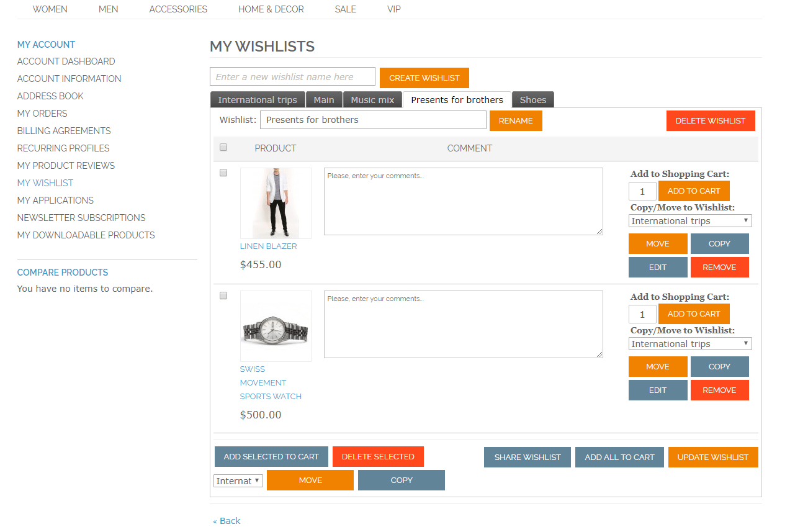Open the wishlist dropdown for the sports watch
790x532 pixels.
click(689, 343)
